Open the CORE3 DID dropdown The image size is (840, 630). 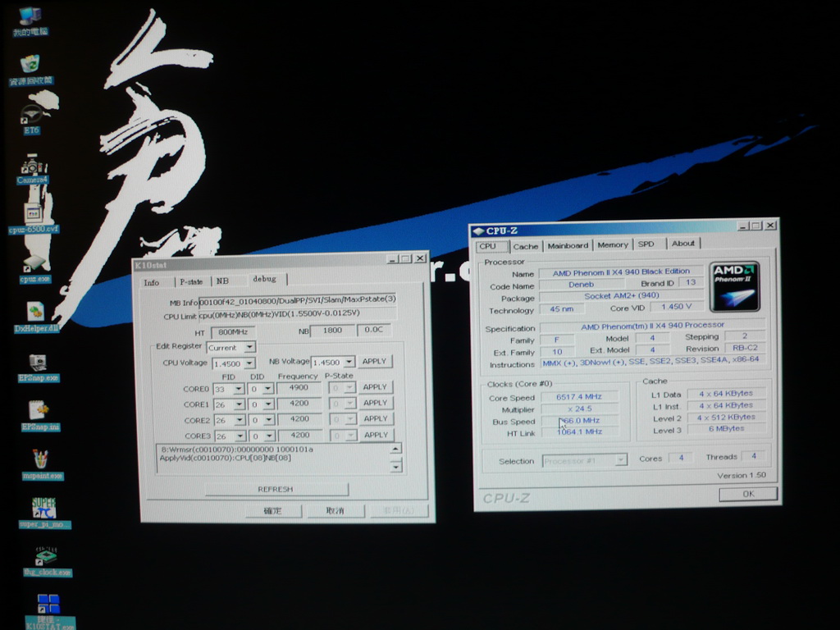tap(269, 436)
